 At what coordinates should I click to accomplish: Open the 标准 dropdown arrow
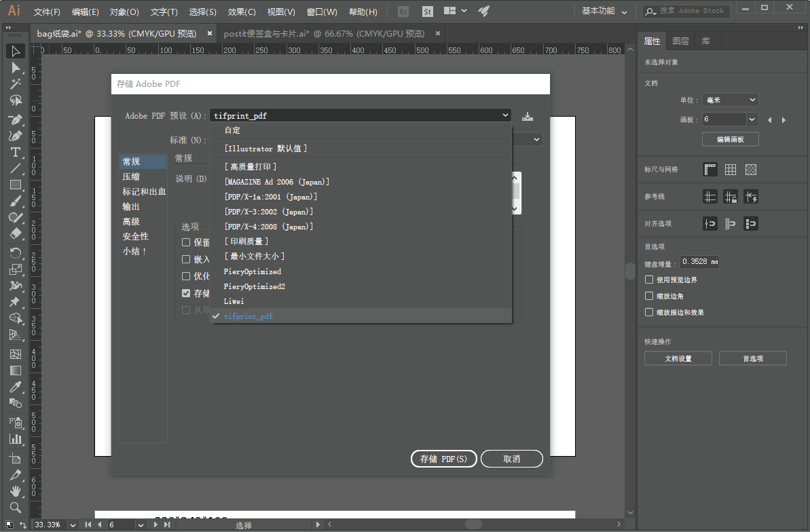537,140
